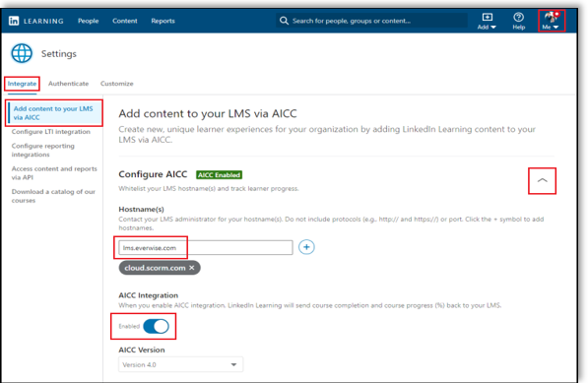Open the Help icon
The height and width of the screenshot is (383, 588).
pyautogui.click(x=519, y=21)
